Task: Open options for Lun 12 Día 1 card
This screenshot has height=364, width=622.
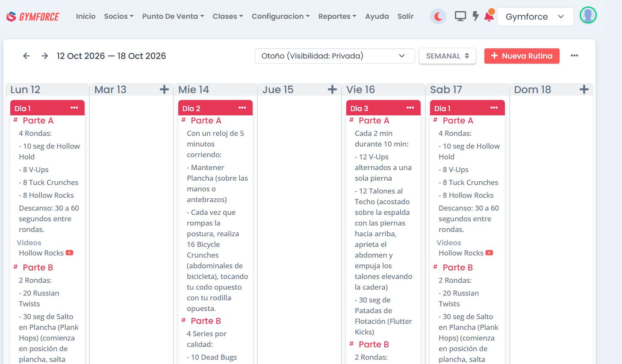Action: point(74,108)
